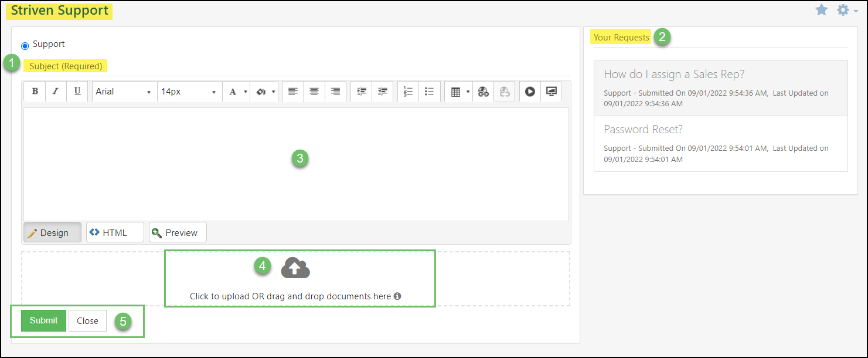Image resolution: width=868 pixels, height=358 pixels.
Task: Click inside the message editor body
Action: [x=296, y=164]
